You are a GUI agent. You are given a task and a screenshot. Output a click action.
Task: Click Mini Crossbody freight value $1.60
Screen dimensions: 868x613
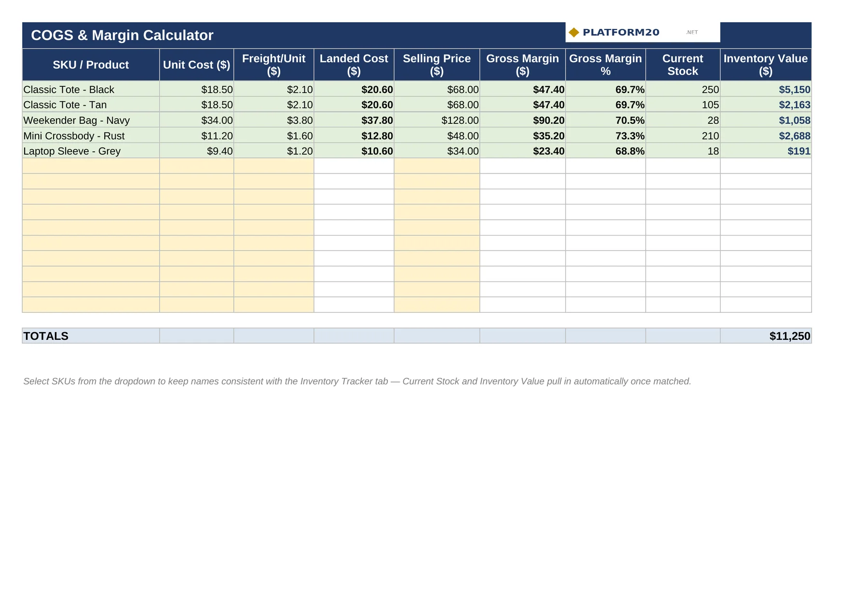(274, 135)
